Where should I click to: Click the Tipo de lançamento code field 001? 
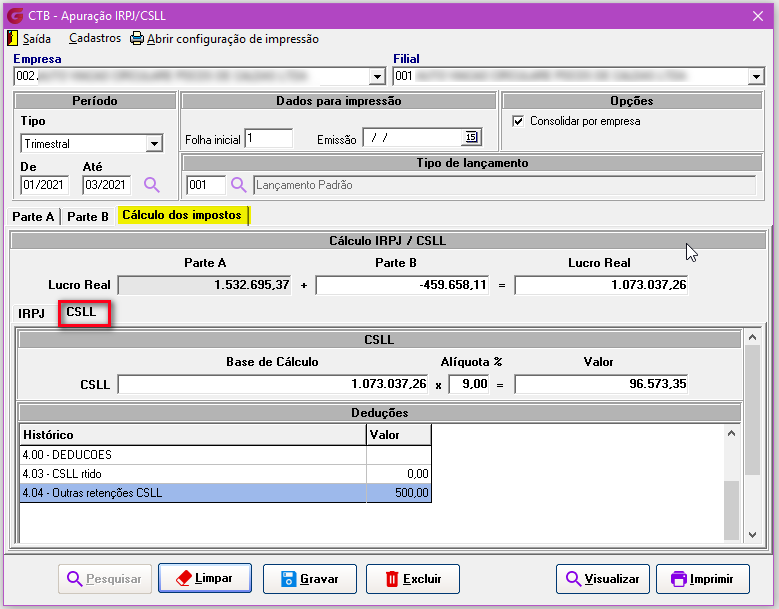(206, 185)
